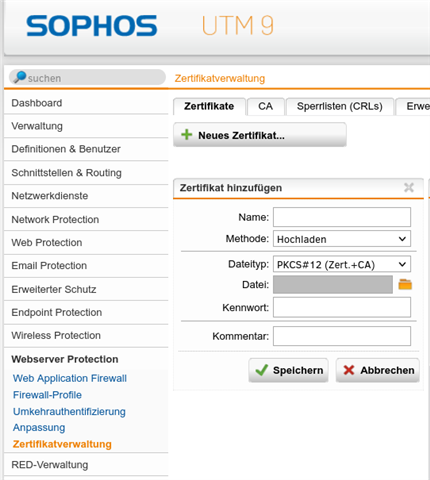Click the Neues Zertifikat... button
The image size is (430, 480).
pos(260,135)
